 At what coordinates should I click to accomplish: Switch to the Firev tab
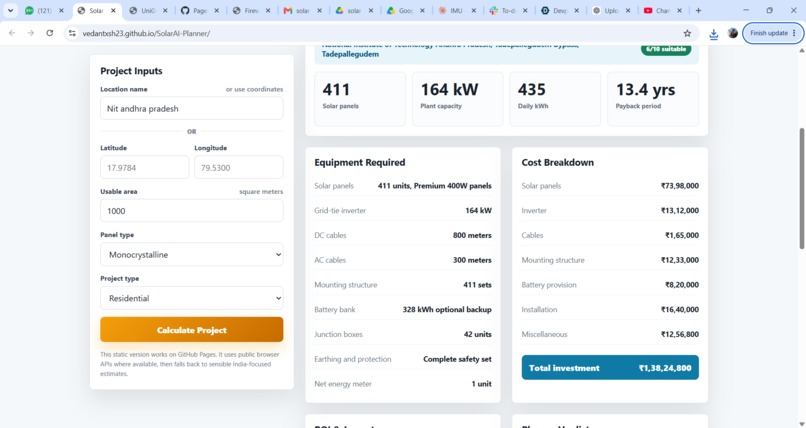pos(251,10)
